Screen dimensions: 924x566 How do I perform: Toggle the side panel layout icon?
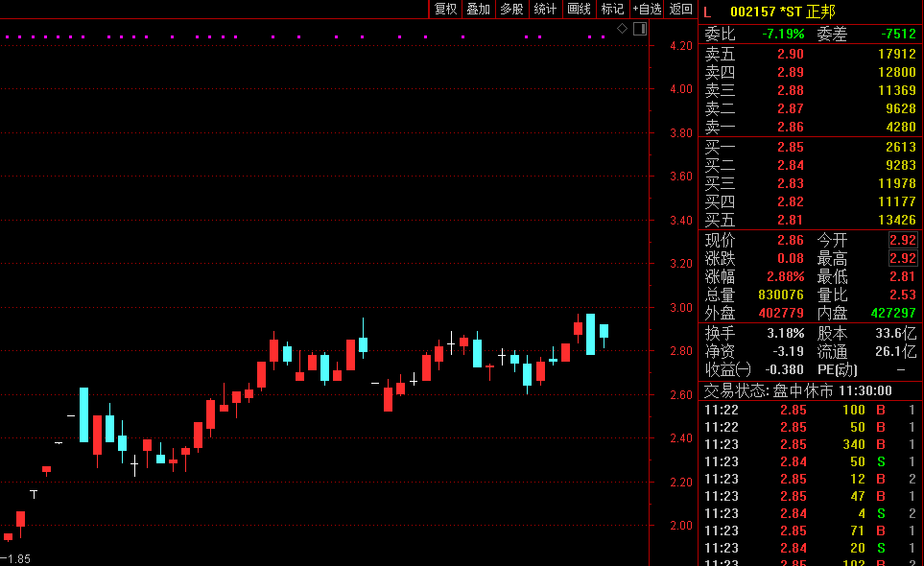click(x=639, y=29)
